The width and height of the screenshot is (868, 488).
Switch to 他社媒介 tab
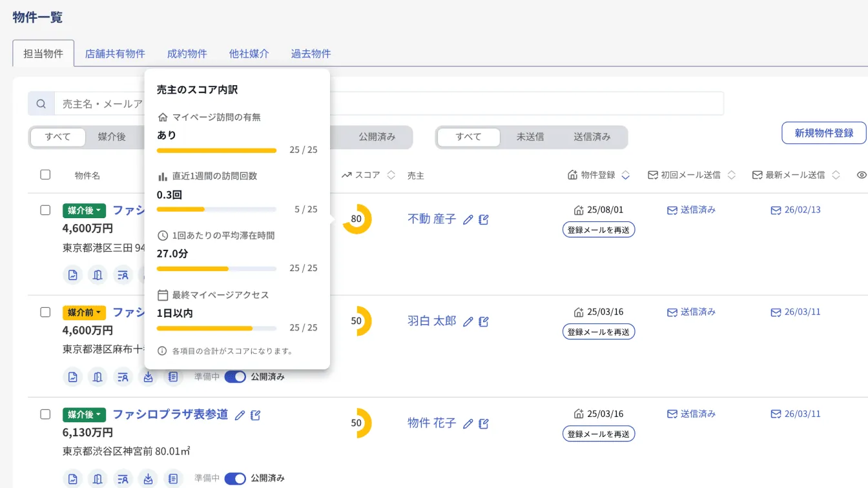coord(249,54)
